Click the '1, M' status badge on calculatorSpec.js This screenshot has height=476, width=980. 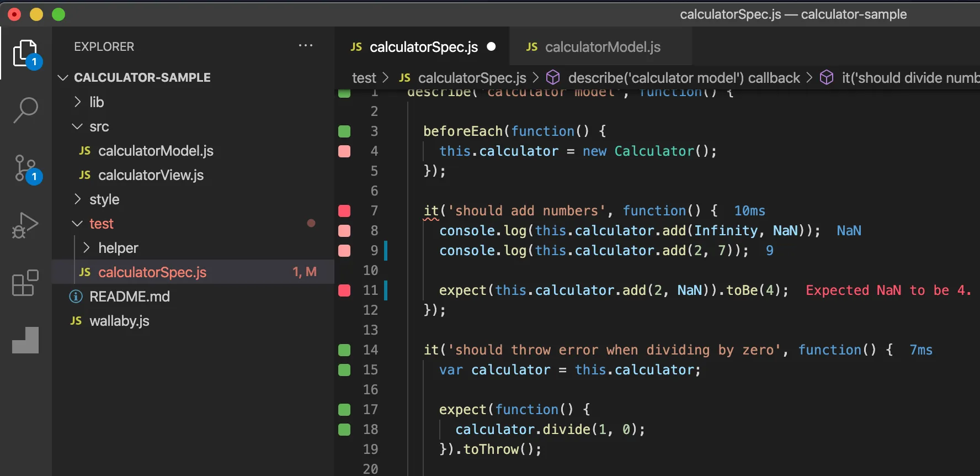click(305, 272)
